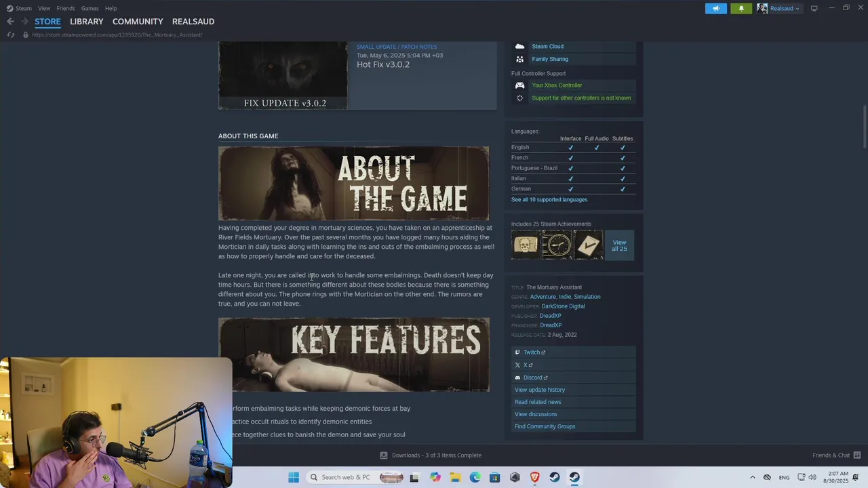
Task: Click the ENG language indicator
Action: tap(784, 477)
